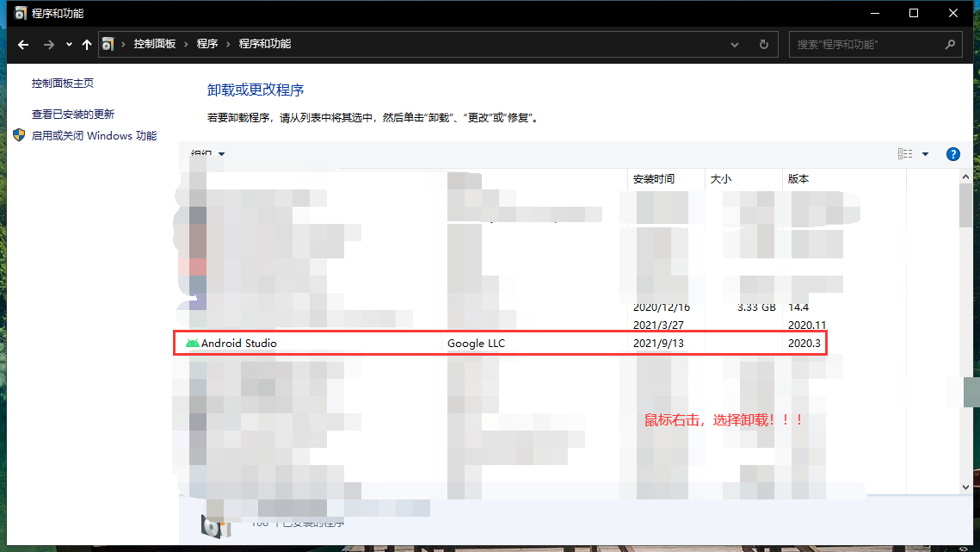
Task: Click scrollbar down arrow
Action: 965,487
